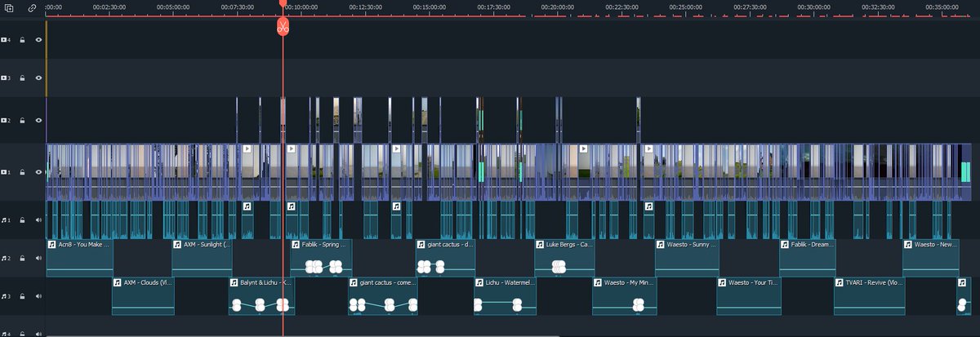Jump to 00:05:00:00 on the ruler

coord(173,7)
